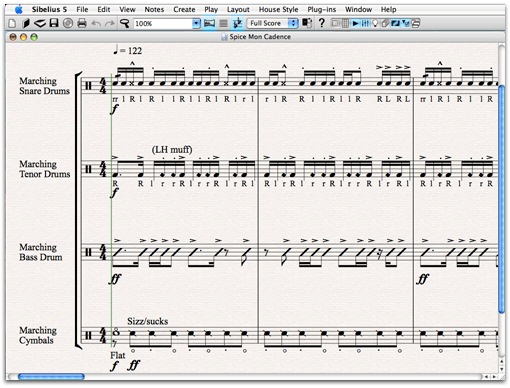
Task: Select the f dynamic under tenor staff
Action: [114, 192]
